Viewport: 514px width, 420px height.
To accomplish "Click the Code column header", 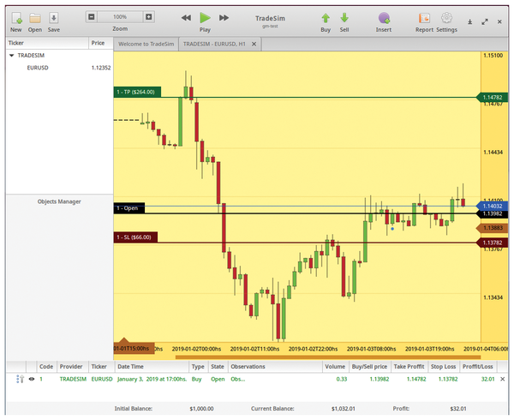I will click(46, 367).
